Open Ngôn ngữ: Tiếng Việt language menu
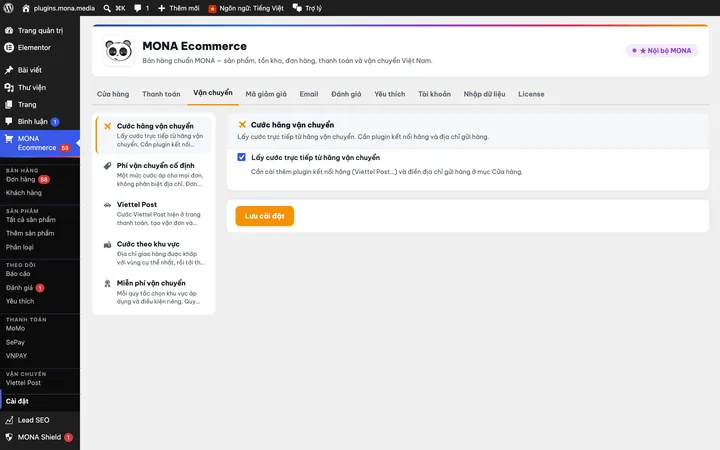 coord(246,8)
